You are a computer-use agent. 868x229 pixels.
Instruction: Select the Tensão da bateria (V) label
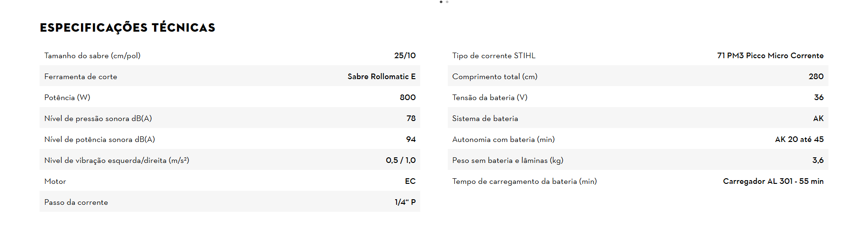tap(490, 97)
